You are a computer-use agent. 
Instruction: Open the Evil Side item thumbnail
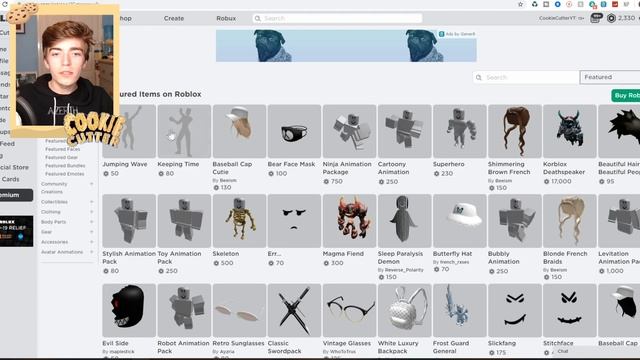pyautogui.click(x=129, y=311)
